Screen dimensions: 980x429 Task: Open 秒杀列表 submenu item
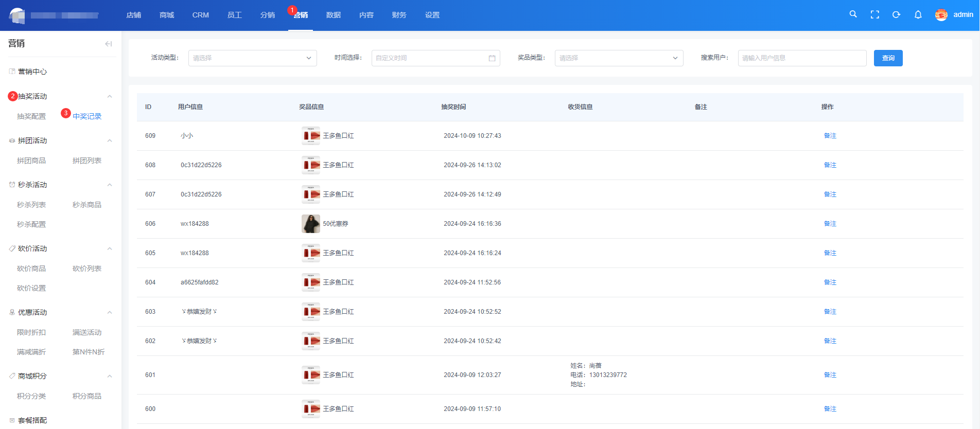tap(31, 205)
